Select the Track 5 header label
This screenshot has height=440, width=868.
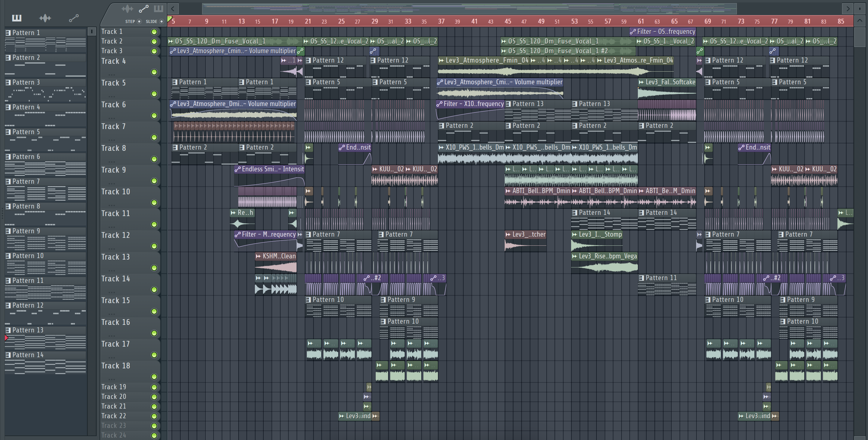pyautogui.click(x=114, y=83)
